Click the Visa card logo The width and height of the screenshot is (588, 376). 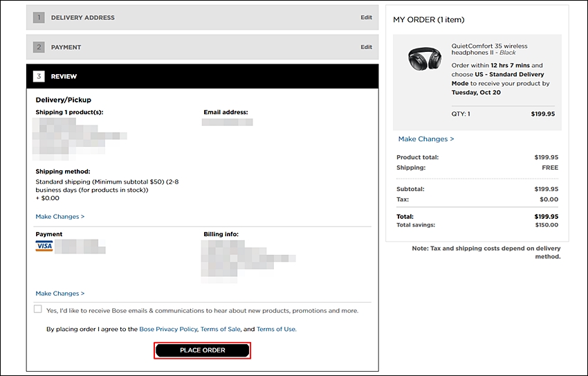pos(44,246)
